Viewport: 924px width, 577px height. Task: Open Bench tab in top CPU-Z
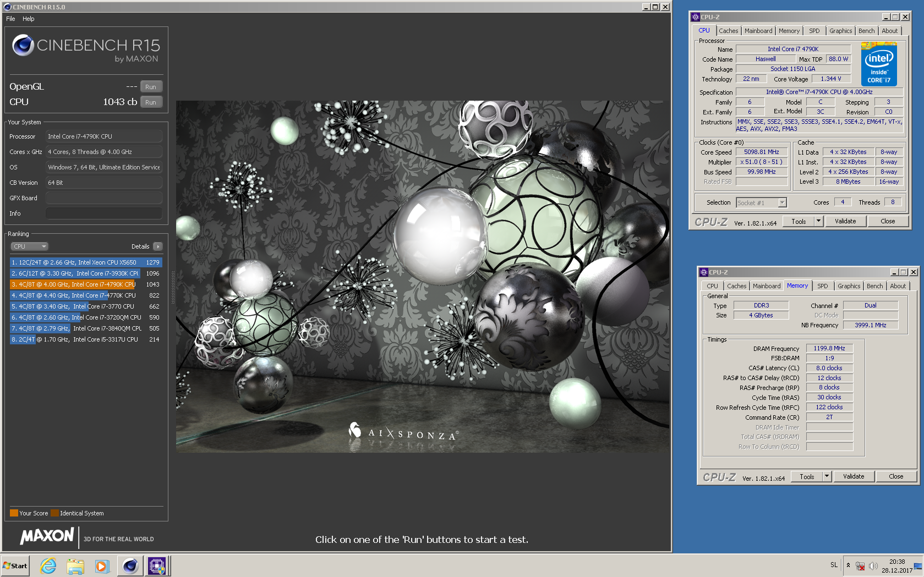866,31
